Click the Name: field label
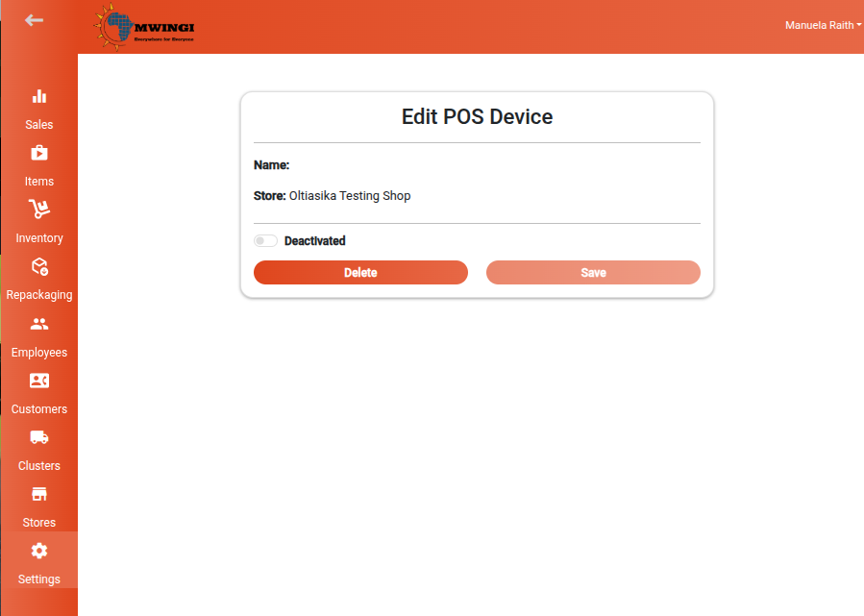 coord(272,165)
